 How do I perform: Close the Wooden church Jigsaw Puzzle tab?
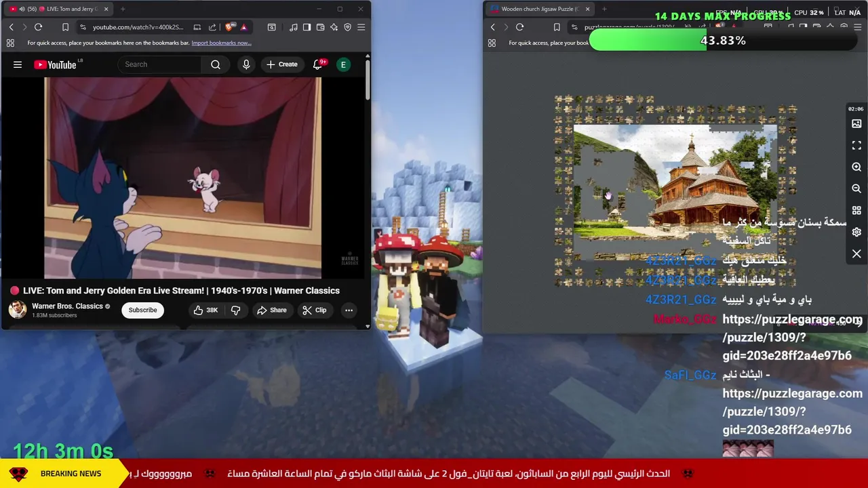[x=587, y=9]
